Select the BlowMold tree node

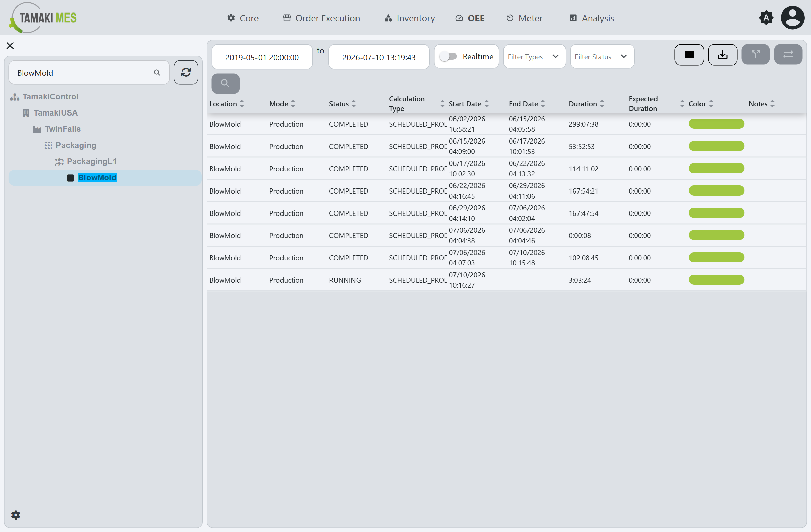click(105, 178)
